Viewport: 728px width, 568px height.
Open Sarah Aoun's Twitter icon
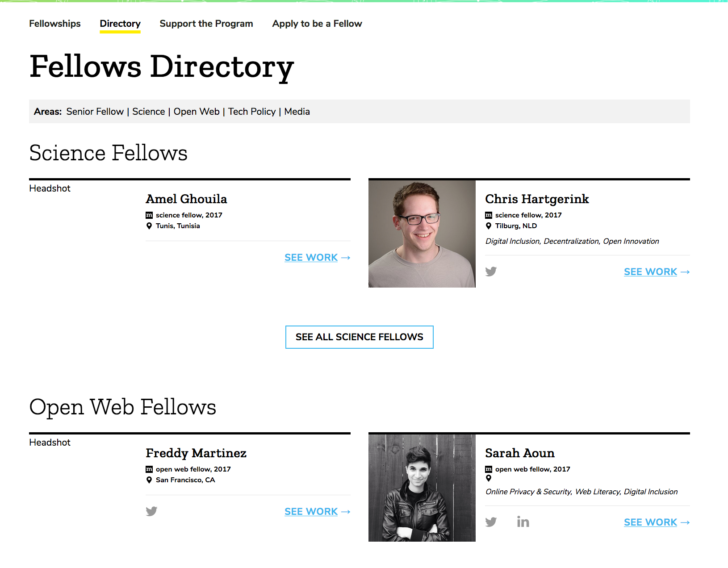(491, 522)
